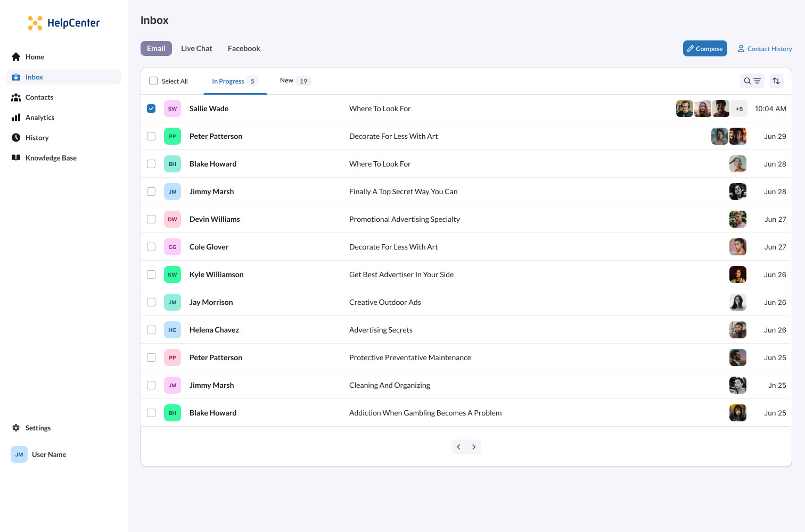Check the Cleaning And Organizing row checkbox
This screenshot has width=805, height=532.
[x=151, y=385]
